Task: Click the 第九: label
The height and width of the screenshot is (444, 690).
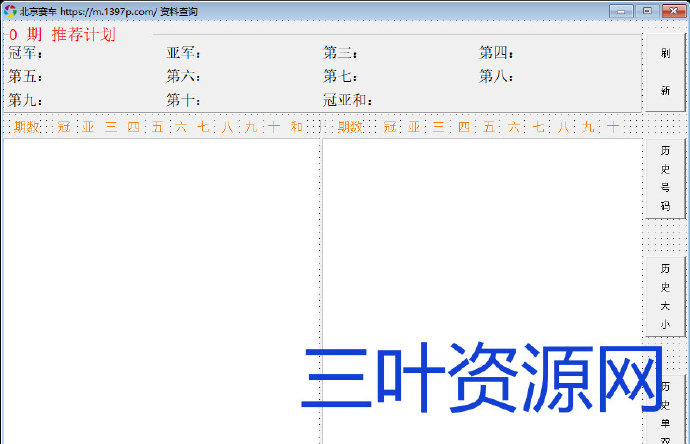Action: [26, 100]
